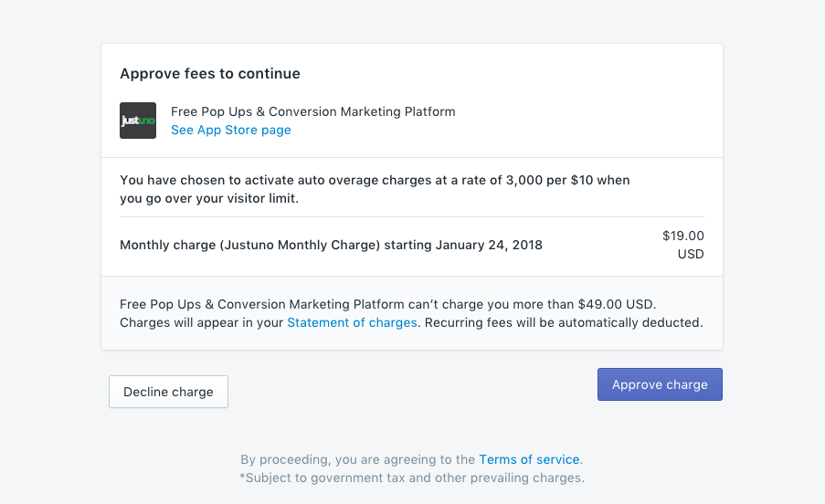This screenshot has height=504, width=825.
Task: Click the USD label under the price
Action: click(x=691, y=254)
